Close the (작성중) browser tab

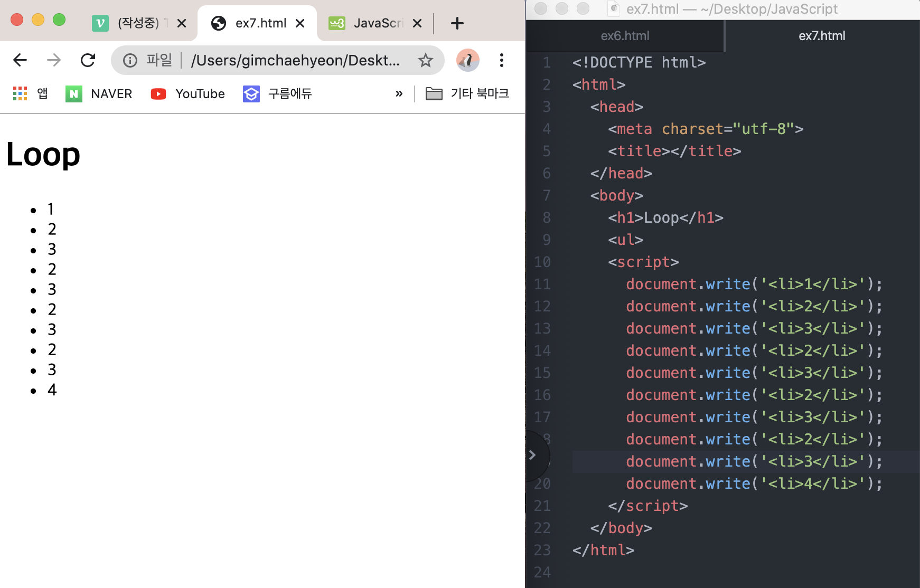tap(182, 23)
